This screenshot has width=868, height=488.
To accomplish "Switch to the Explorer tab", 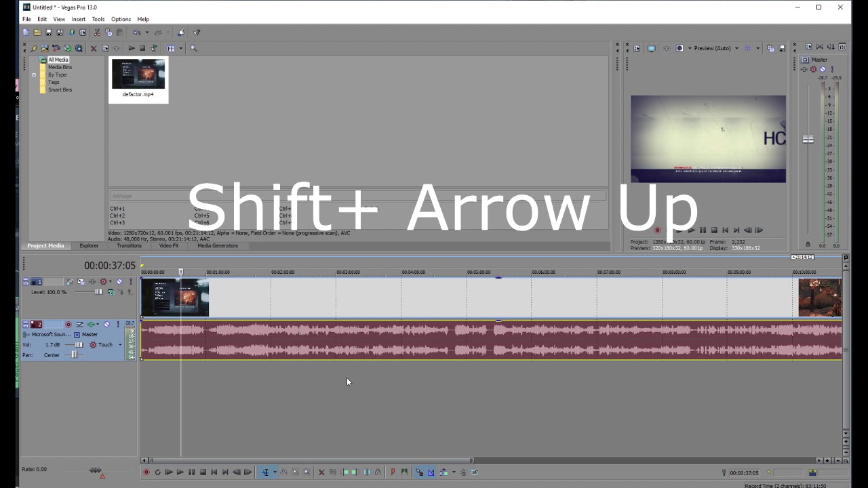I will tap(89, 245).
